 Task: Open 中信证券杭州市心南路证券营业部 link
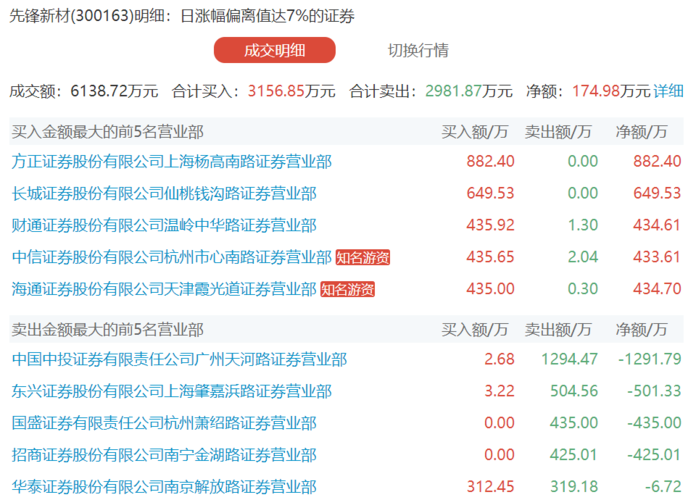coord(172,257)
